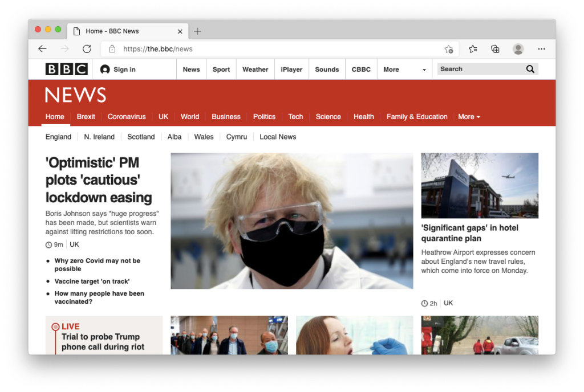Viewport: 584px width, 392px height.
Task: Click the browser back arrow
Action: point(42,49)
